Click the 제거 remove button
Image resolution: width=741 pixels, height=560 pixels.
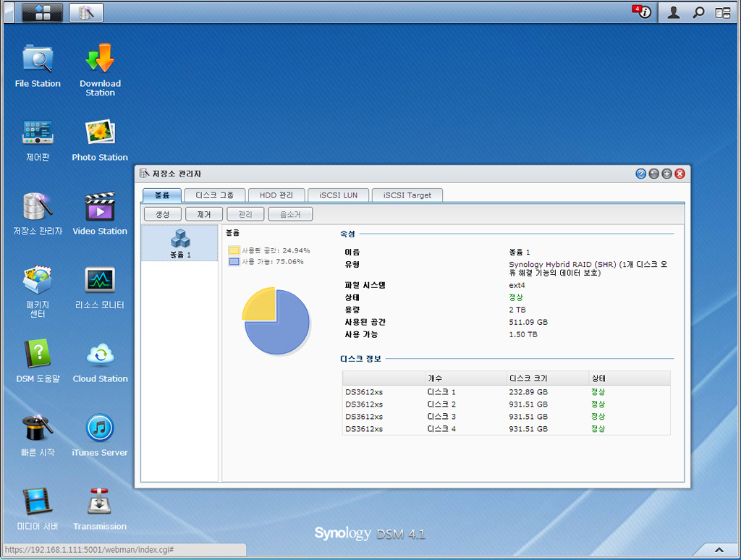204,214
